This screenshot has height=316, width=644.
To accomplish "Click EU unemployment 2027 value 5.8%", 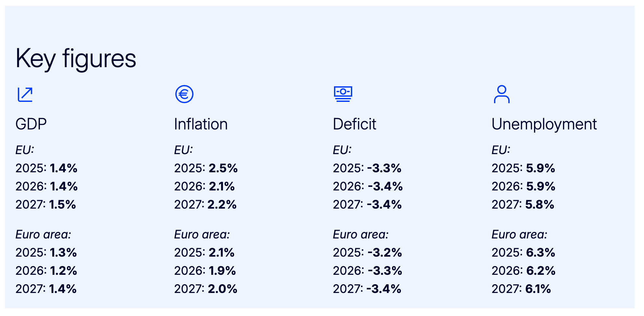I will pos(539,204).
